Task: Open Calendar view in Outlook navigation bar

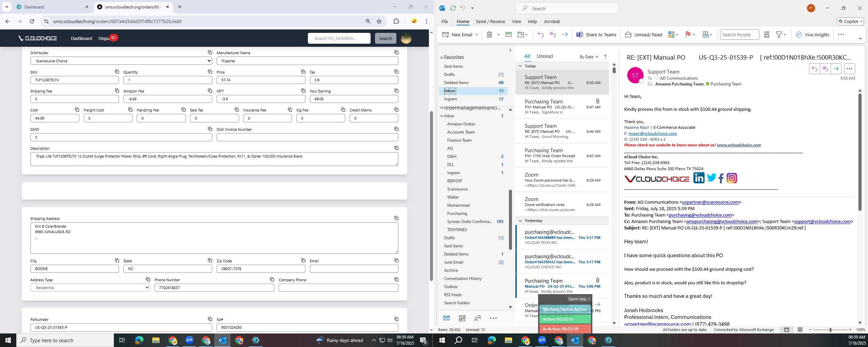Action: click(462, 318)
